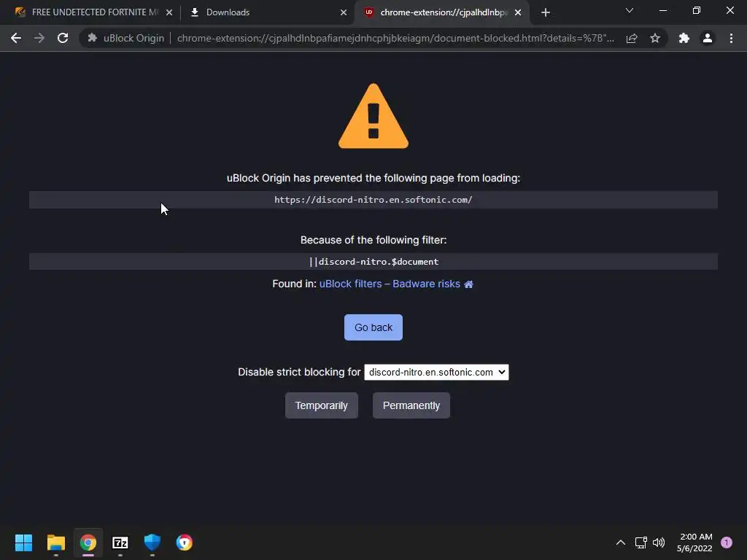Open 7-Zip from the taskbar

tap(120, 542)
